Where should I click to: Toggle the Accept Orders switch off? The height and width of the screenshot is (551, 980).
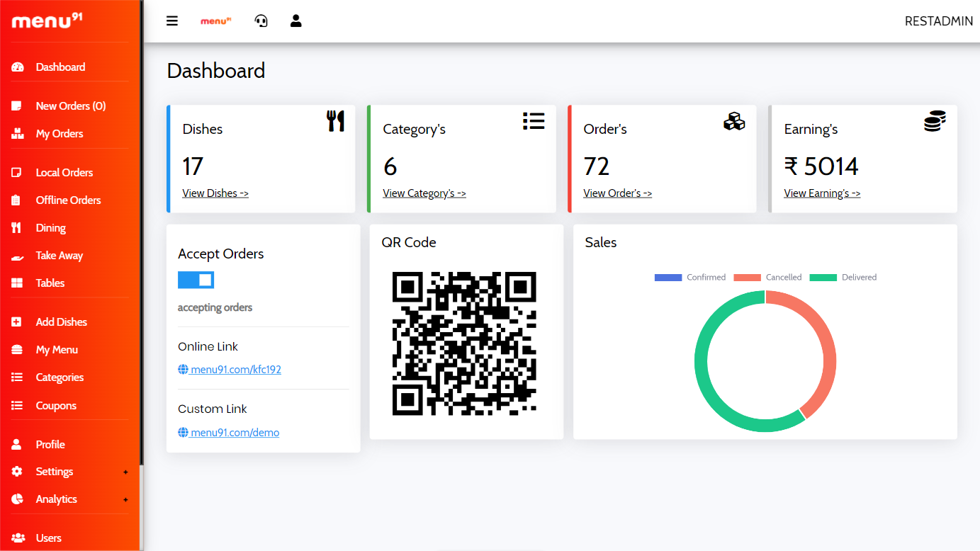tap(196, 280)
